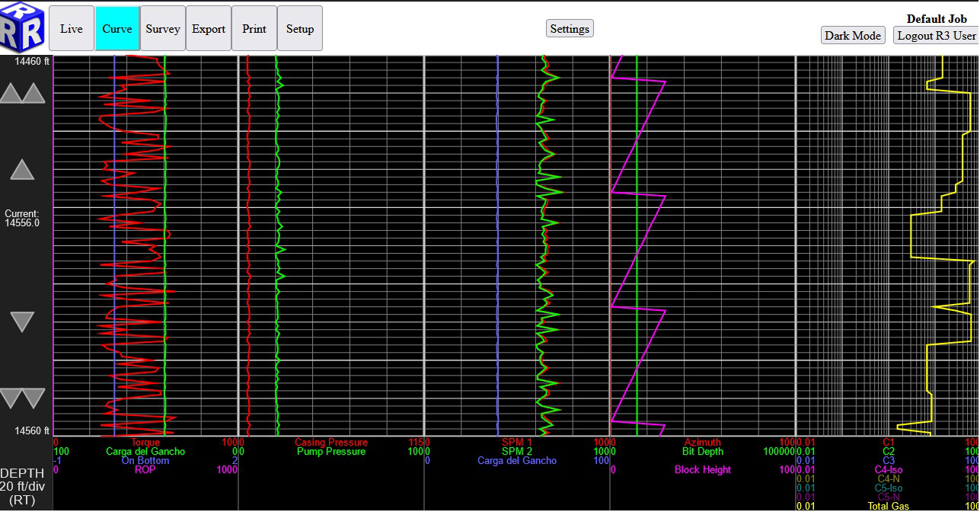Select the C4-N gas curve label

tap(889, 479)
